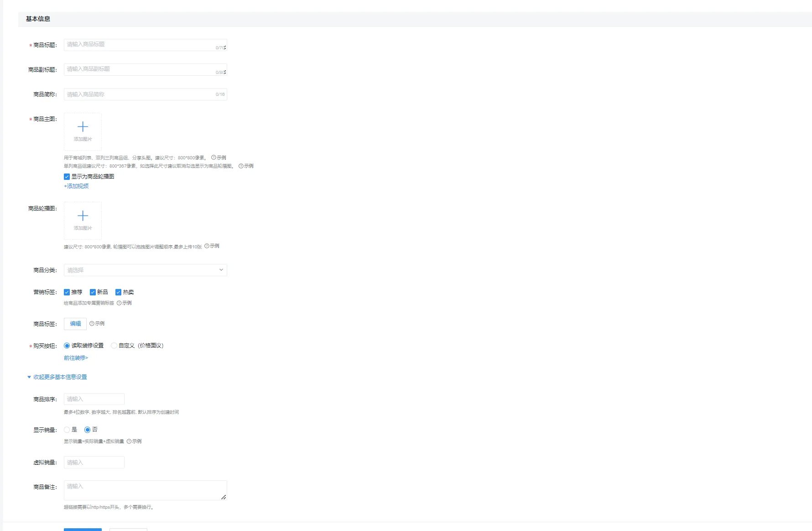Click the plus icon to add 商品主图
The height and width of the screenshot is (531, 812).
click(83, 127)
